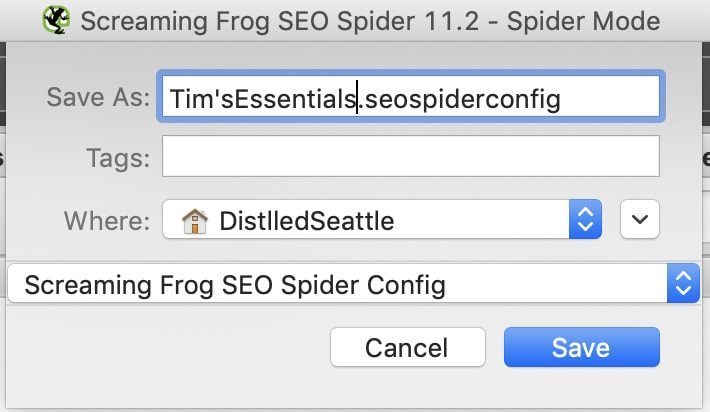Screen dimensions: 710x412
Task: Click the blue arrows on the file format selector
Action: 683,283
